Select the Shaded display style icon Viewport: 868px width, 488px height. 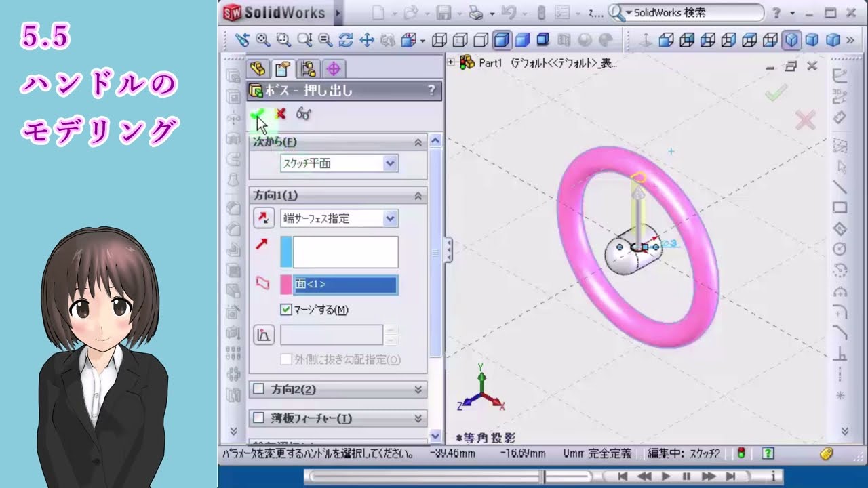522,40
